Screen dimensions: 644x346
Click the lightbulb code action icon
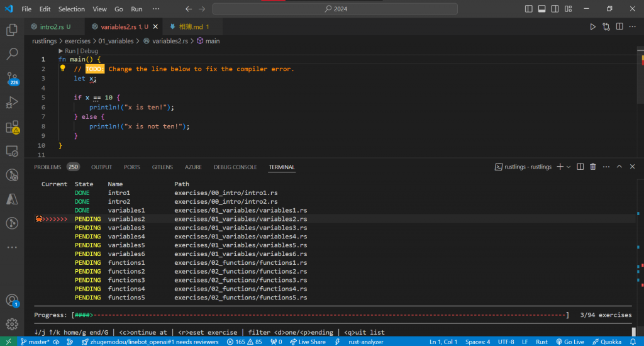62,68
